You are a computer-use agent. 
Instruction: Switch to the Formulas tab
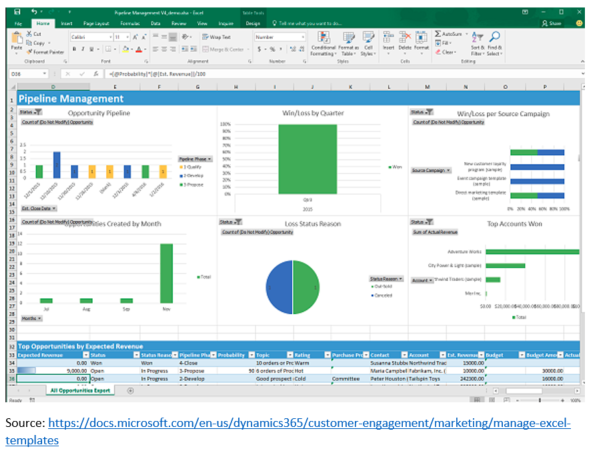130,23
